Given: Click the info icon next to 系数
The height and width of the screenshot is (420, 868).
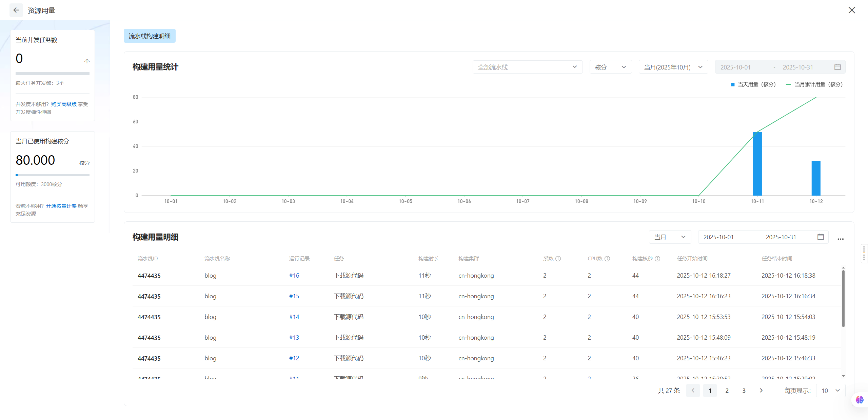Looking at the screenshot, I should click(558, 259).
